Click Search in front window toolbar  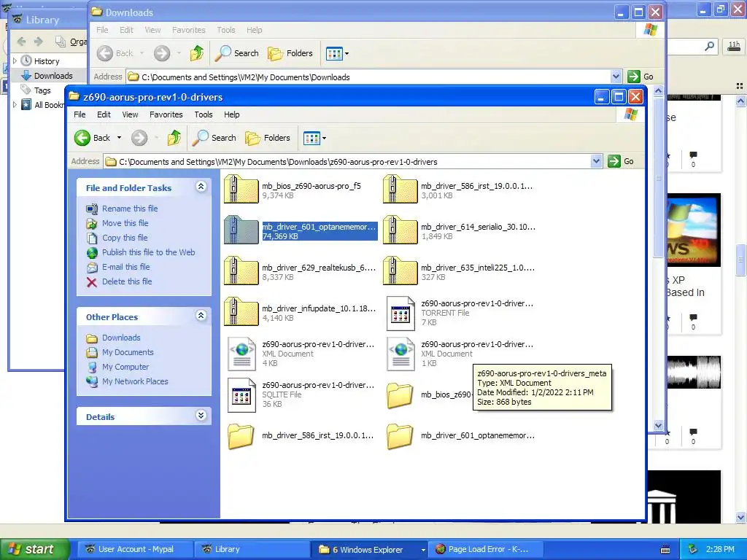click(214, 138)
